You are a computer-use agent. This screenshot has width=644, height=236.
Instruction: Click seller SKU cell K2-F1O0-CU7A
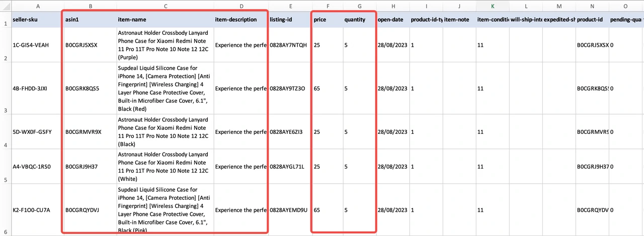(31, 210)
